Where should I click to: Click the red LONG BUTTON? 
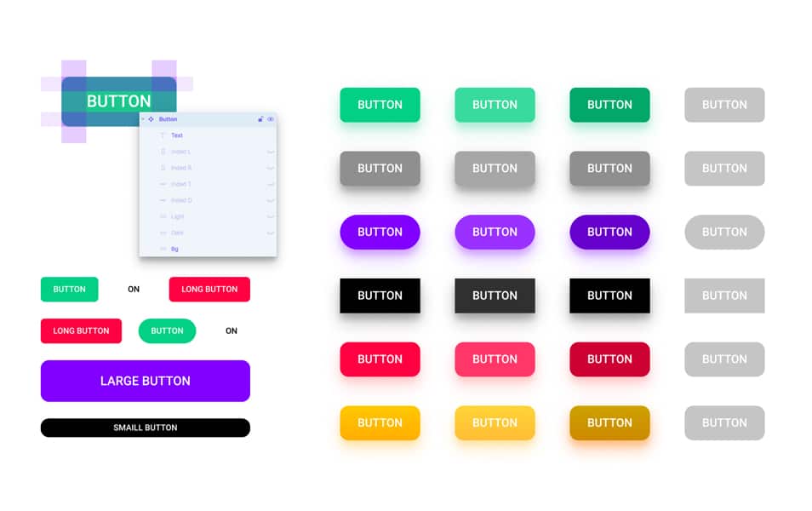tap(209, 290)
